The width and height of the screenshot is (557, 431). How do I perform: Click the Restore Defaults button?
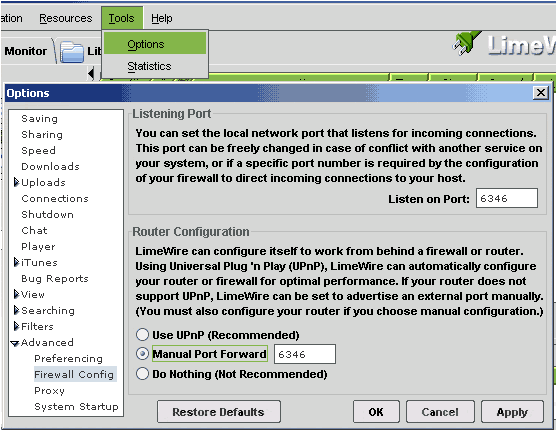pos(219,412)
